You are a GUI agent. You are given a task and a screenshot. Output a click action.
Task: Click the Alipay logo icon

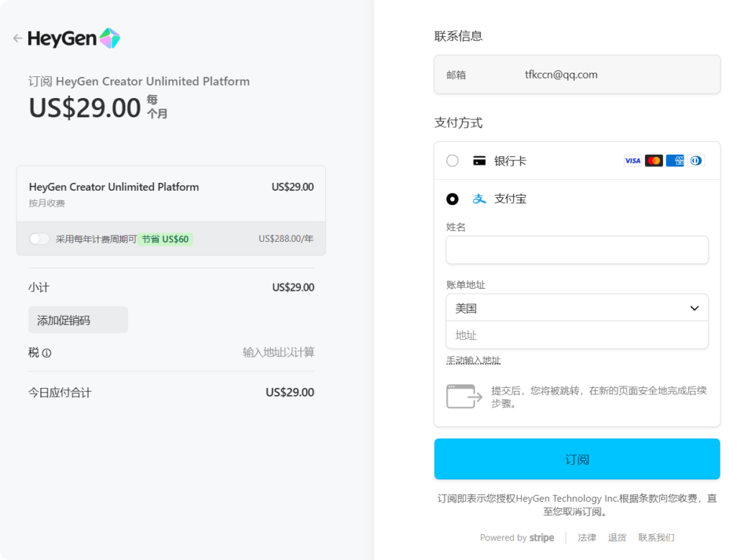479,199
